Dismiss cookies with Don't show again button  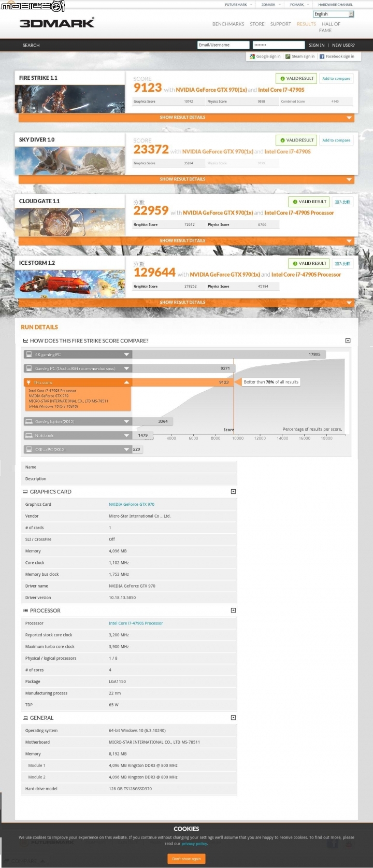[x=187, y=859]
